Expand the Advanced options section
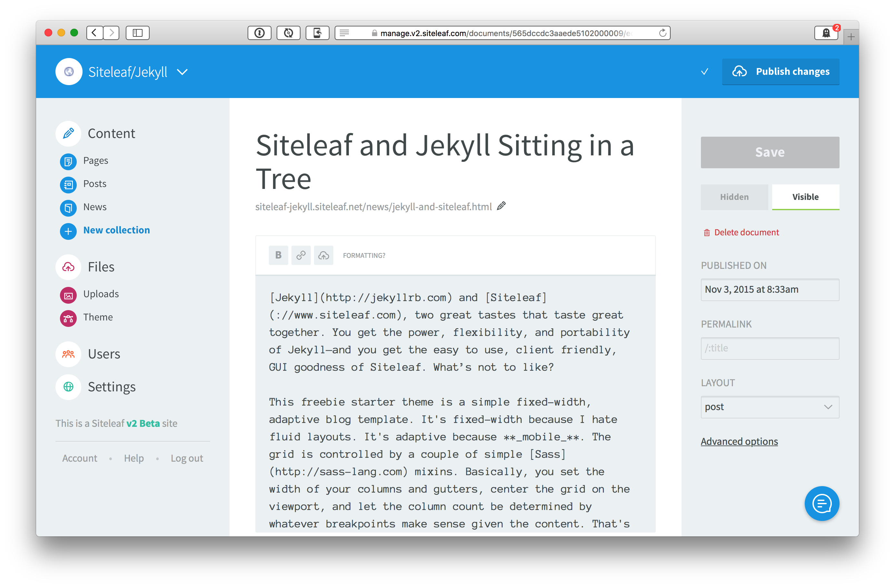Viewport: 895px width, 588px height. pos(740,441)
